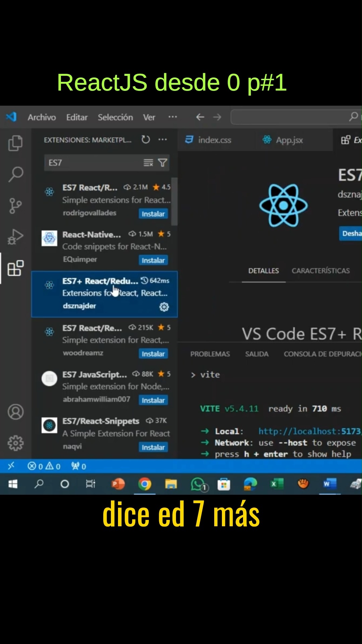Viewport: 362px width, 644px height.
Task: Click the Deshabilitar button for ES7 extension
Action: point(351,233)
